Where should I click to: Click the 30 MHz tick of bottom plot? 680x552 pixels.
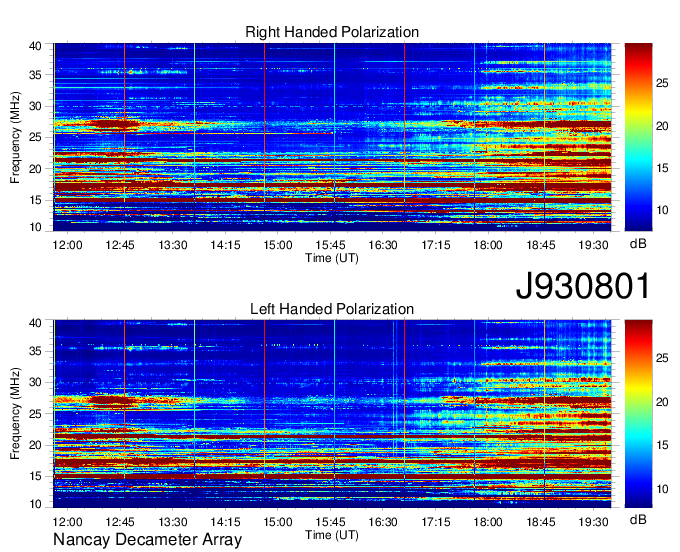coord(35,382)
